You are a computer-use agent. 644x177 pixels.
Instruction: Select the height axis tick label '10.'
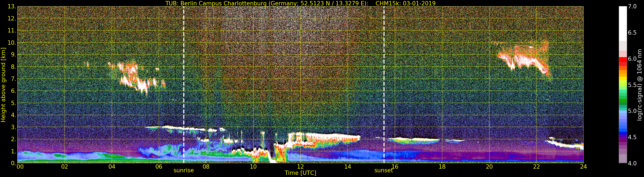click(x=12, y=43)
